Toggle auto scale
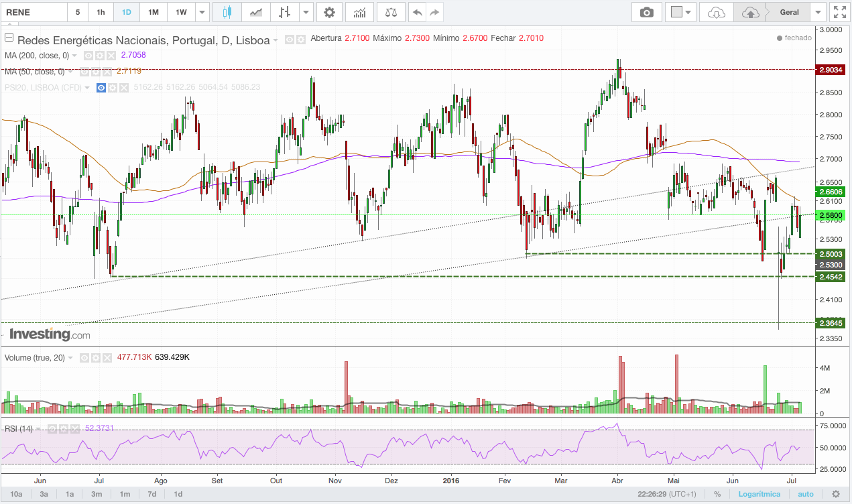Image resolution: width=852 pixels, height=504 pixels. tap(806, 494)
